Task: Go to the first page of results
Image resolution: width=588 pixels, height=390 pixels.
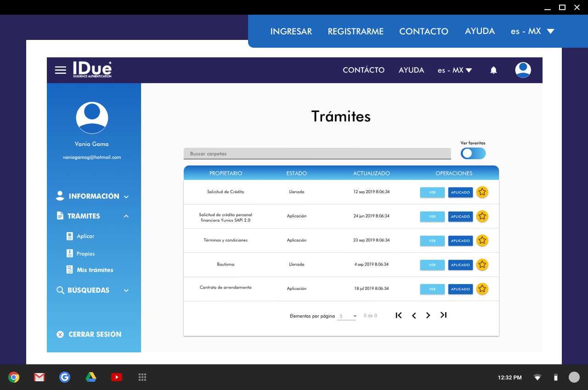Action: pos(399,315)
